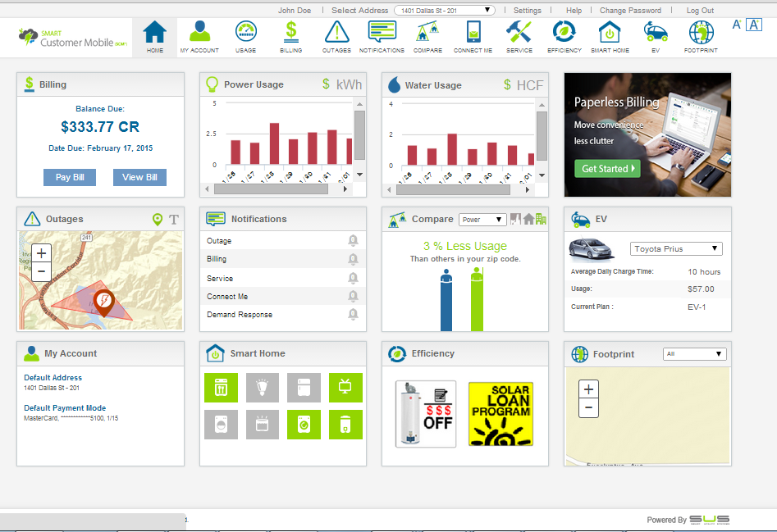
Task: Open the Compare Power type dropdown
Action: click(482, 220)
